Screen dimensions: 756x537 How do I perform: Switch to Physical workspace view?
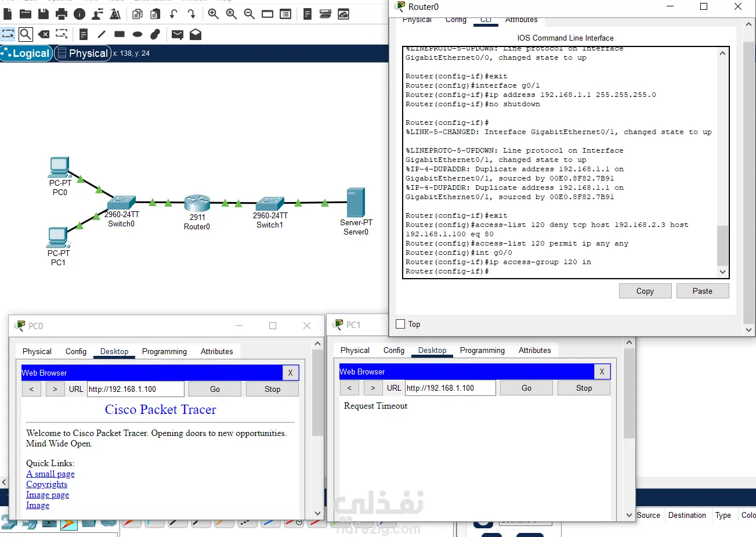tap(82, 53)
